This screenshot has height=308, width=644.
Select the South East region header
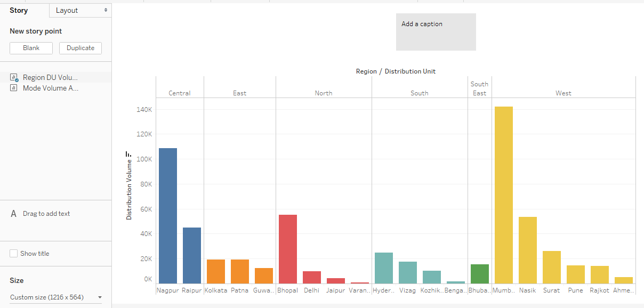[x=480, y=88]
